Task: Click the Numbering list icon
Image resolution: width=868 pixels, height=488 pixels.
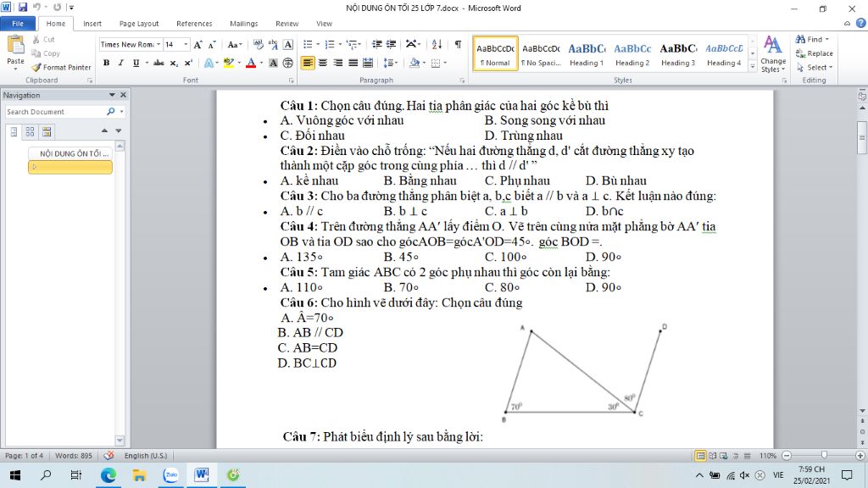Action: [x=330, y=44]
